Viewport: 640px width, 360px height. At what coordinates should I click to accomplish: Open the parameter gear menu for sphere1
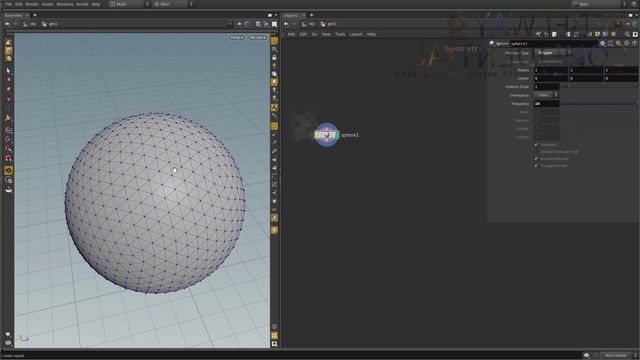(x=602, y=43)
